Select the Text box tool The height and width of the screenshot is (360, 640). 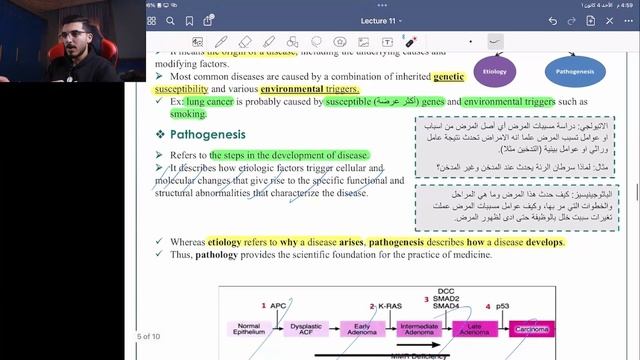(x=387, y=42)
